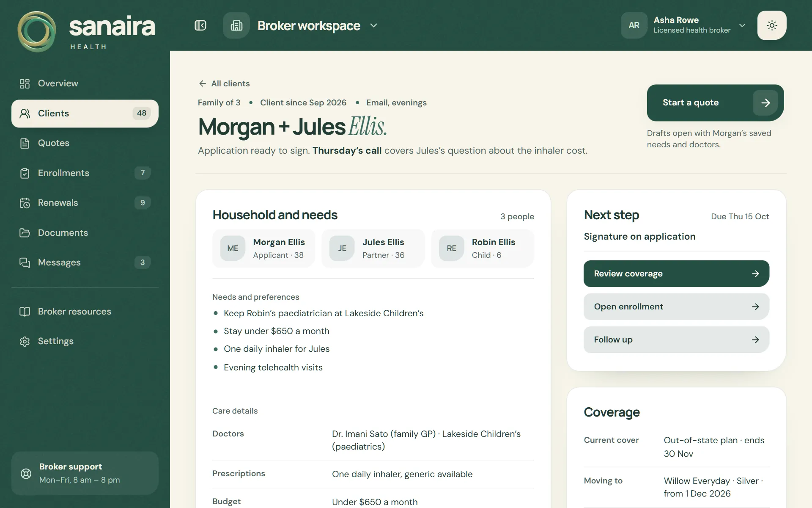The image size is (812, 508).
Task: Click 'Stay under $650 a month' item
Action: 277,331
